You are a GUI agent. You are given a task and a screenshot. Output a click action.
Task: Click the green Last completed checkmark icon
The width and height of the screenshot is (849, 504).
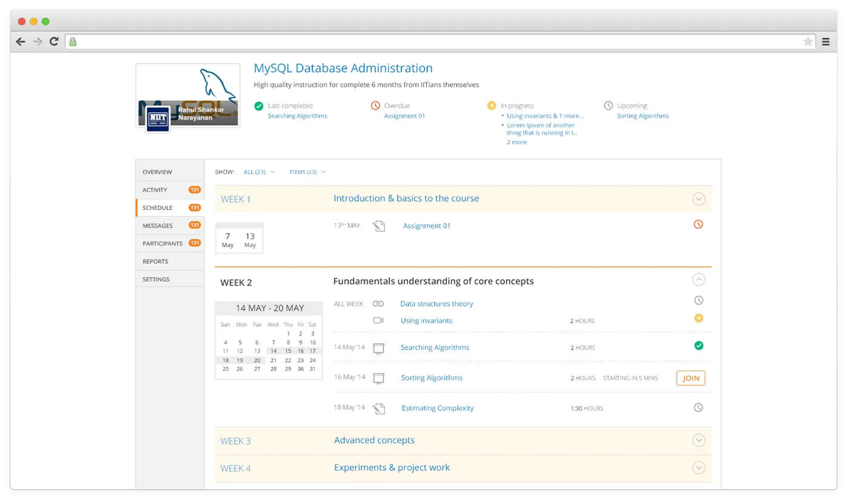click(x=259, y=106)
